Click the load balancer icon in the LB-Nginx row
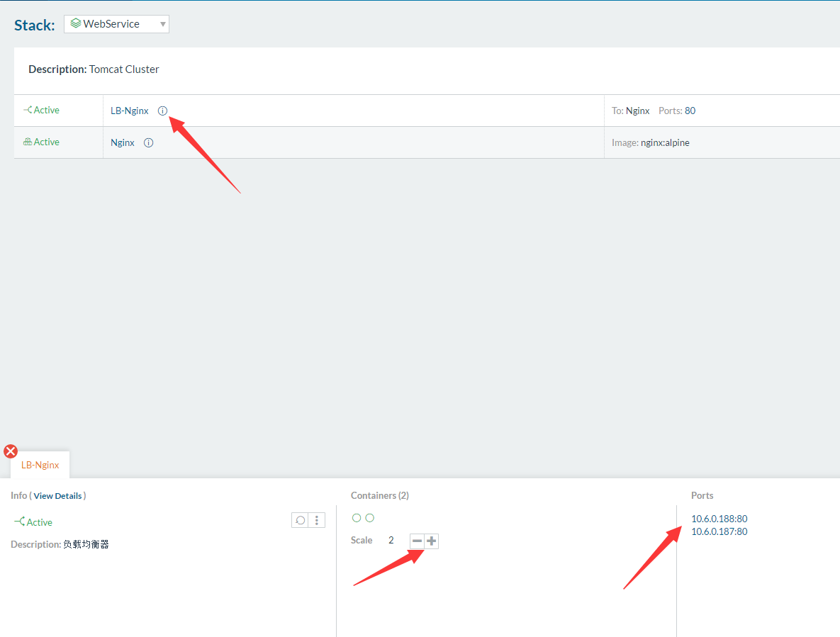The height and width of the screenshot is (637, 840). point(28,110)
